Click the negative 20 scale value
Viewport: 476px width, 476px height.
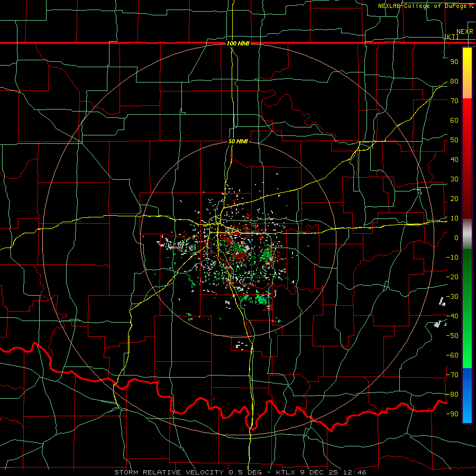452,277
